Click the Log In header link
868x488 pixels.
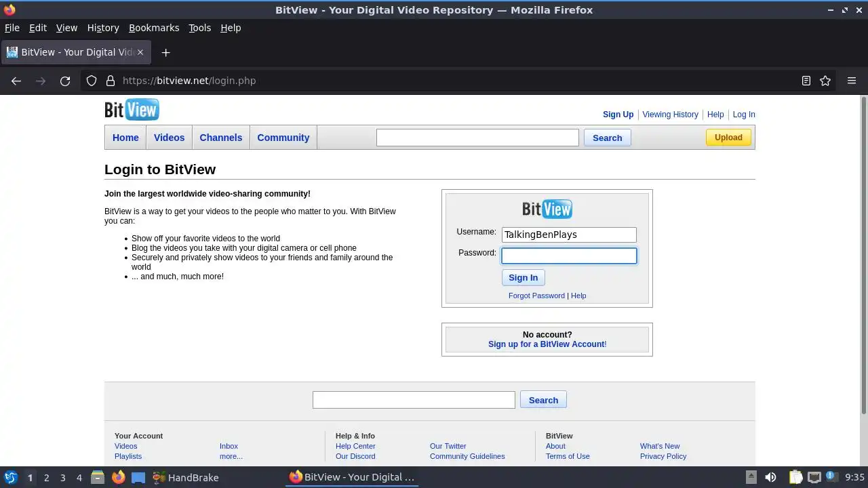[744, 115]
